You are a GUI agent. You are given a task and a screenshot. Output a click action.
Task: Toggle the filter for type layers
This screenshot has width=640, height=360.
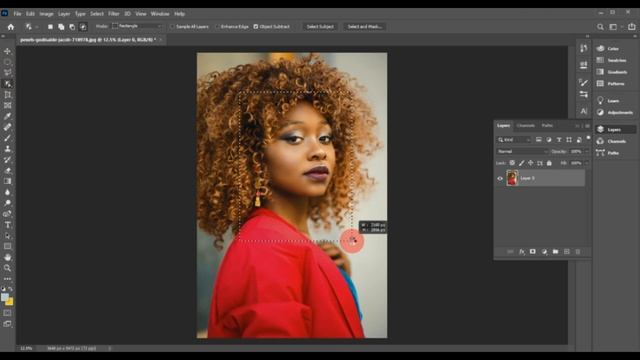[x=559, y=140]
